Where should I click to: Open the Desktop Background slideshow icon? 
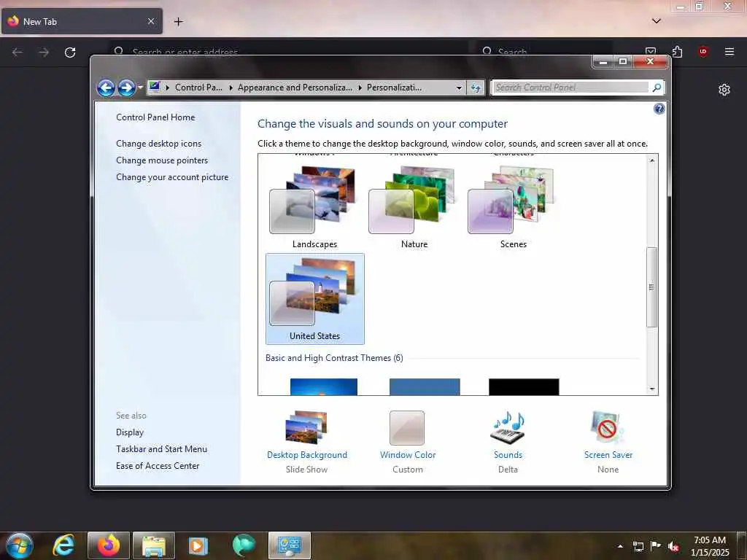(x=306, y=427)
